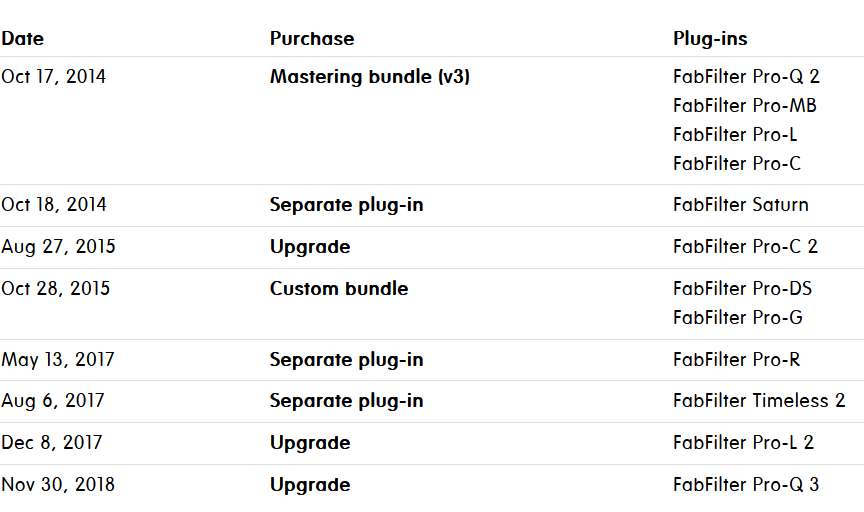Click the FabFilter Pro-L 2 plug-in
This screenshot has height=512, width=864.
(x=743, y=443)
